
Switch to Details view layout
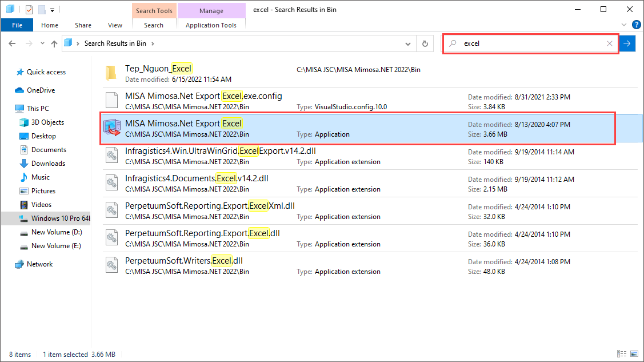[622, 354]
